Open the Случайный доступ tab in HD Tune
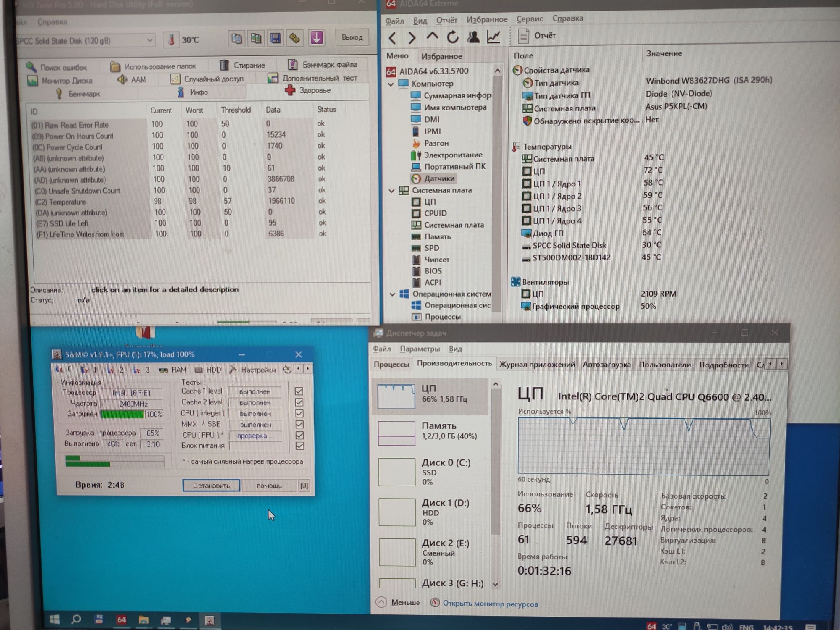The image size is (840, 630). 207,79
